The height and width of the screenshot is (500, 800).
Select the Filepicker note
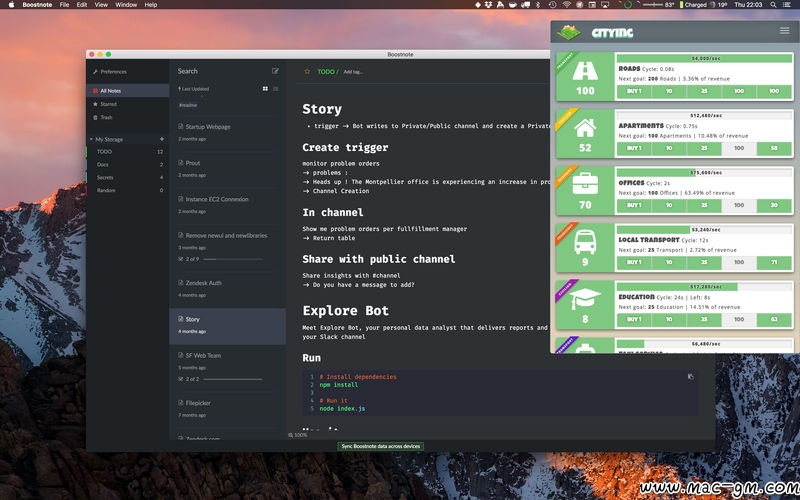(x=228, y=409)
